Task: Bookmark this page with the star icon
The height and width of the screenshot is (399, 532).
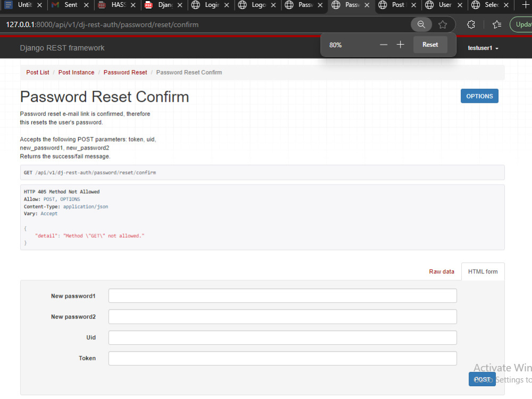Action: [x=443, y=24]
